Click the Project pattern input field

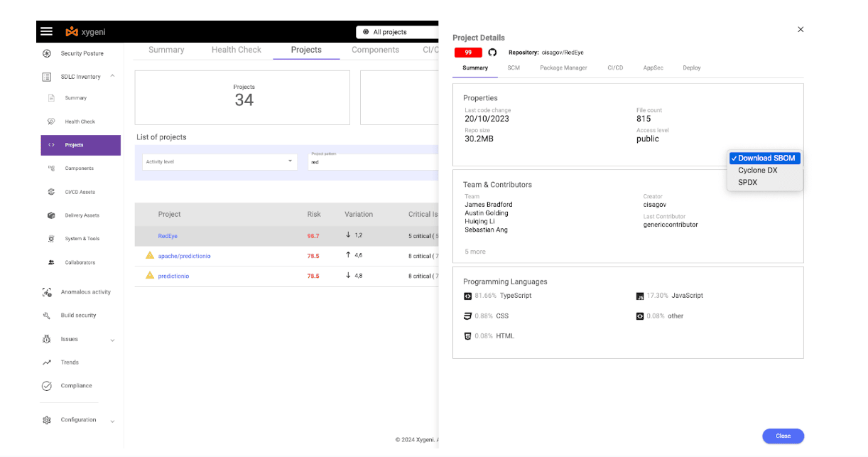coord(373,161)
